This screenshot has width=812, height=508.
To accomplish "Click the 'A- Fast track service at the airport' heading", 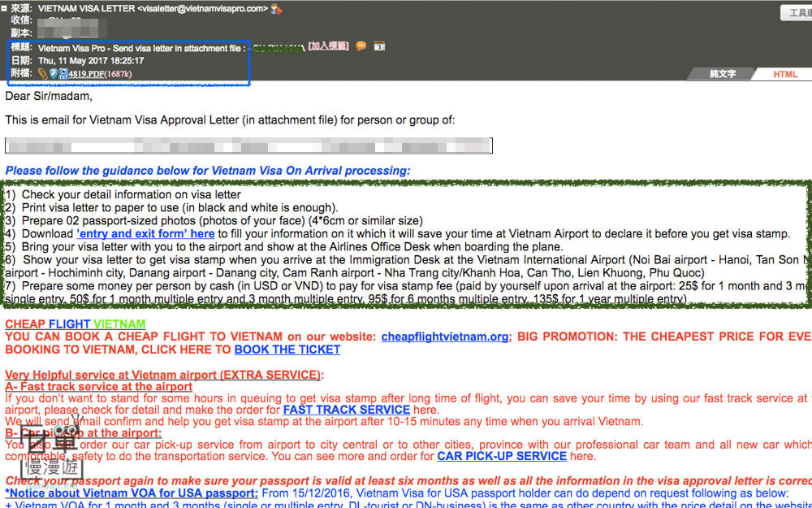I will [98, 386].
